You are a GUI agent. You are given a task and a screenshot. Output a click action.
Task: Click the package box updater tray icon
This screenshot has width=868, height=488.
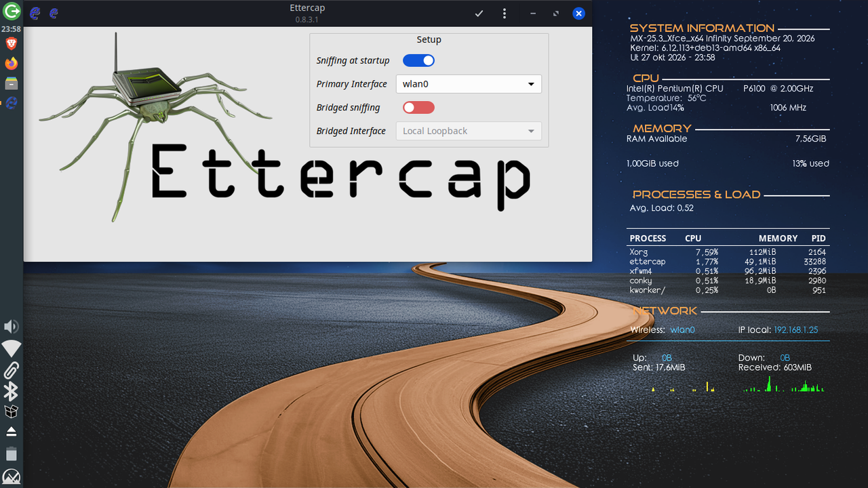(x=11, y=411)
